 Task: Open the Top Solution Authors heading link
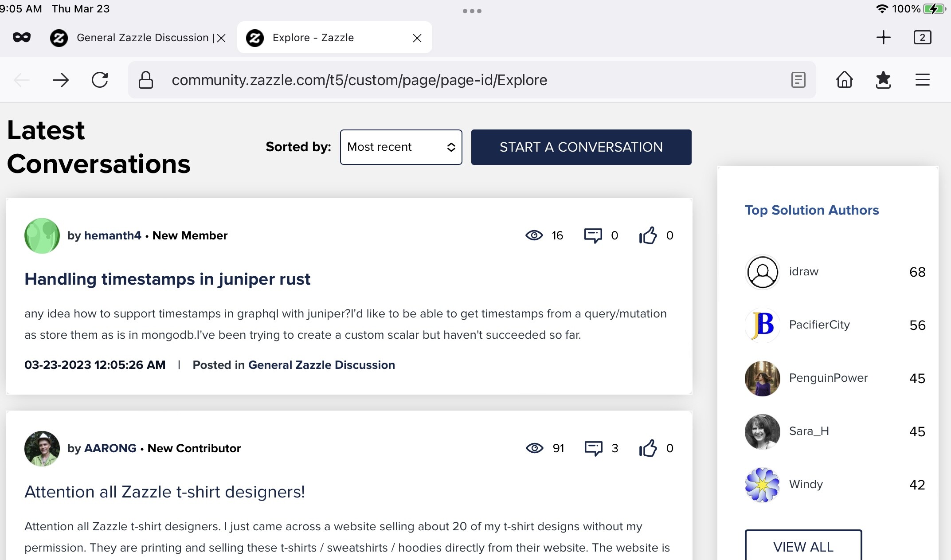812,210
